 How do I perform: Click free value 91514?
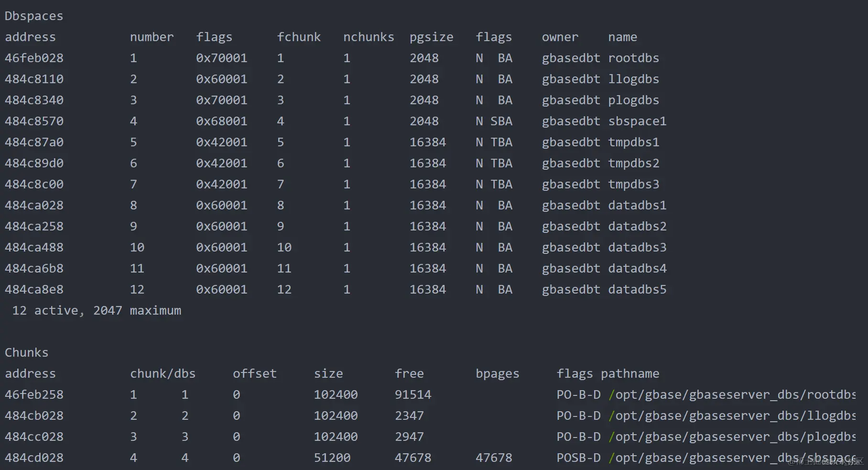(413, 395)
